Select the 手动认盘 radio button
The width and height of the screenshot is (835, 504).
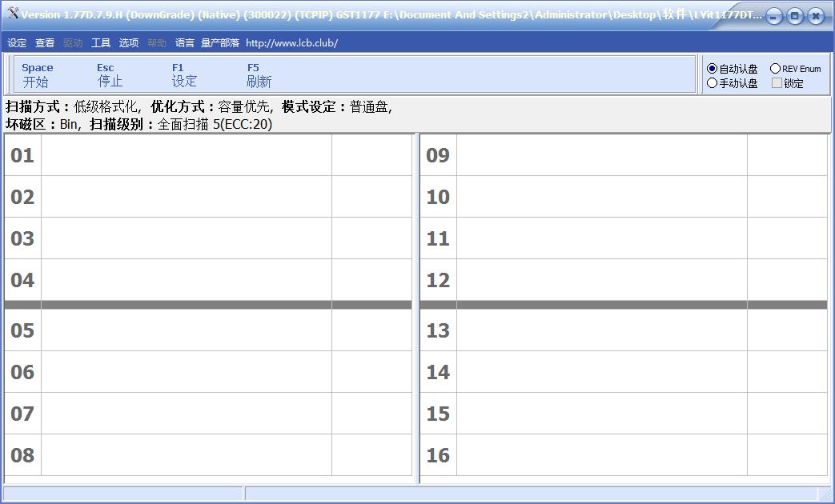coord(733,83)
